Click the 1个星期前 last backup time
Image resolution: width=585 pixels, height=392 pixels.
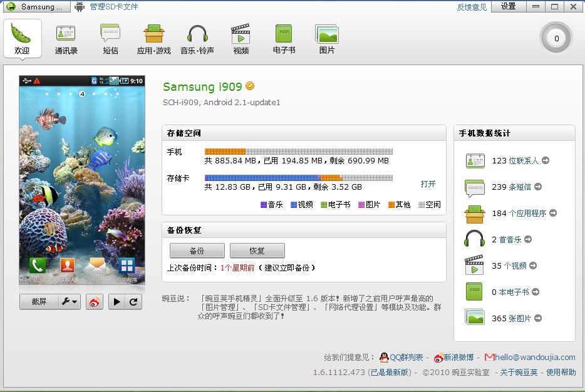(x=237, y=268)
